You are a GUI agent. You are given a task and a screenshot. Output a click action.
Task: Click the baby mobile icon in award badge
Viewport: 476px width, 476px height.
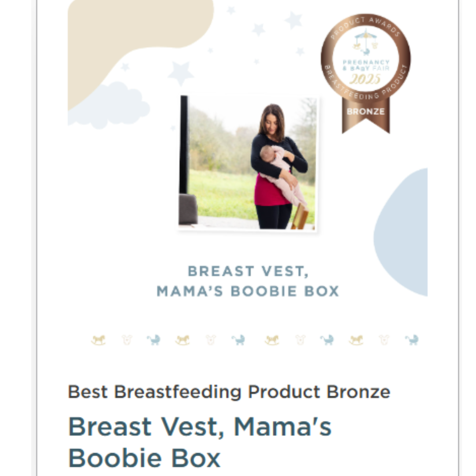click(x=365, y=41)
